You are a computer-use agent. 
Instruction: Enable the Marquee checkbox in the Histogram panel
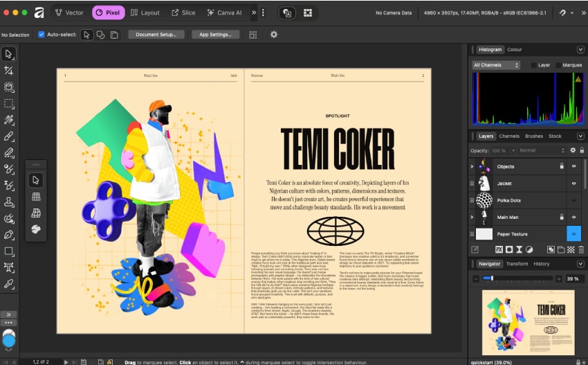point(559,65)
